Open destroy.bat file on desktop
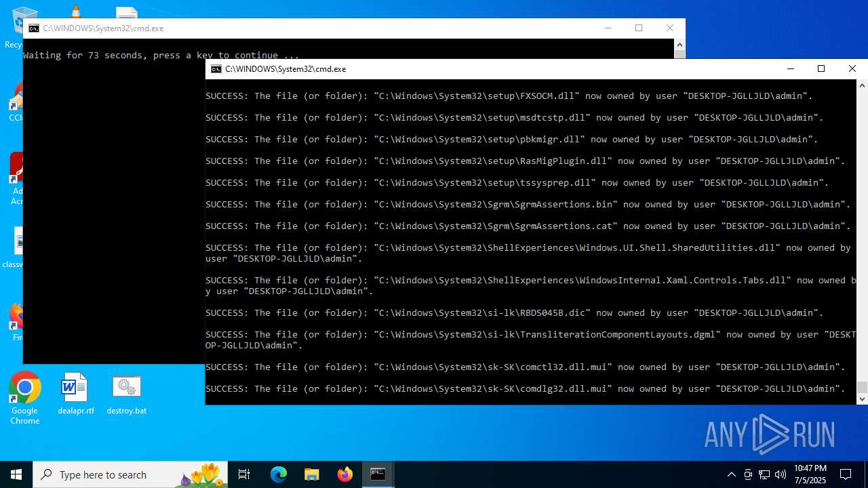Viewport: 868px width, 488px height. pyautogui.click(x=126, y=394)
